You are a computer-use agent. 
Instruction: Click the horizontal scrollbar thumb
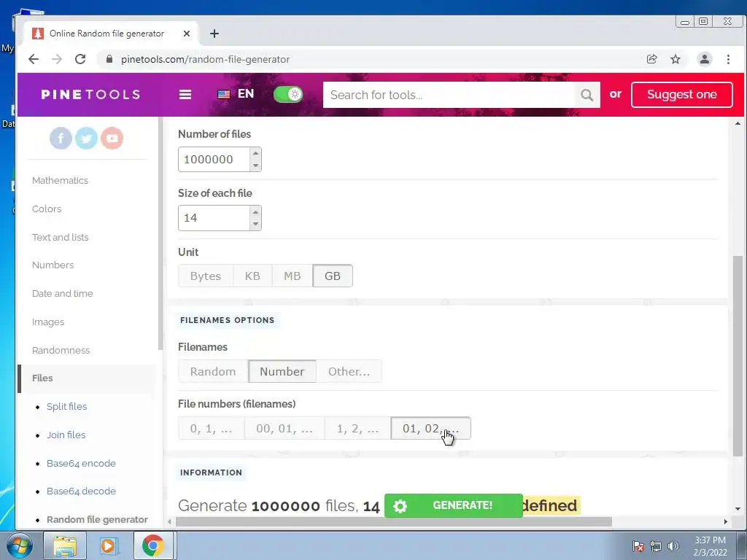(393, 522)
